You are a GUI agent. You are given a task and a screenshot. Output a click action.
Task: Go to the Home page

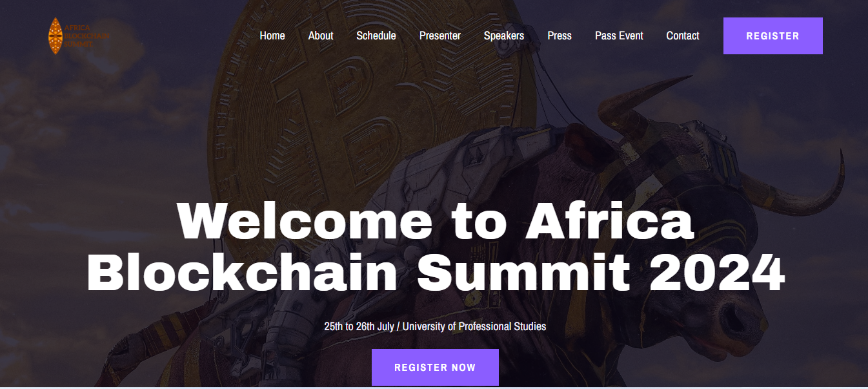click(272, 36)
